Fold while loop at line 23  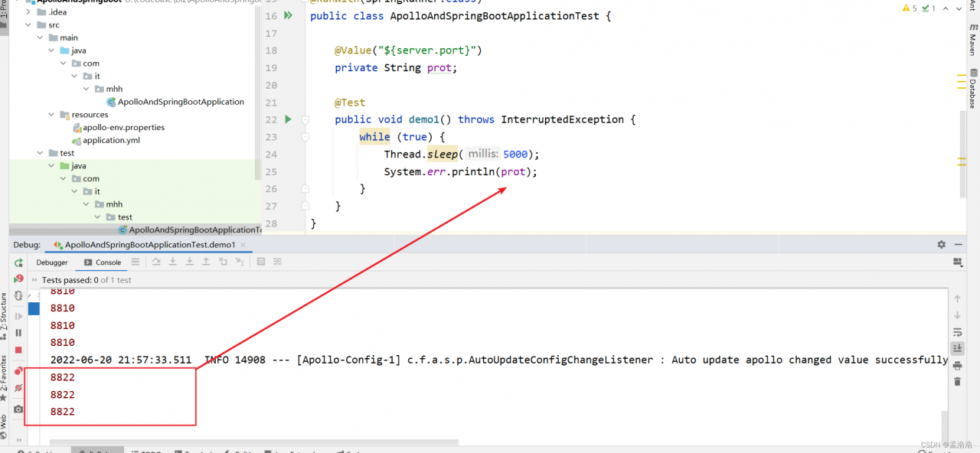point(305,137)
